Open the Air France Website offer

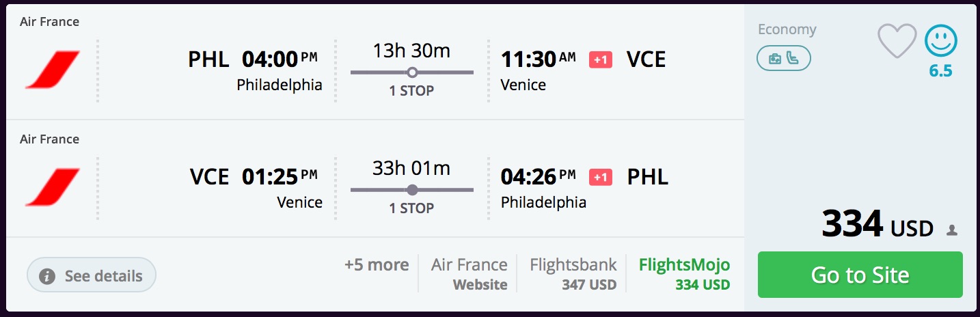469,273
